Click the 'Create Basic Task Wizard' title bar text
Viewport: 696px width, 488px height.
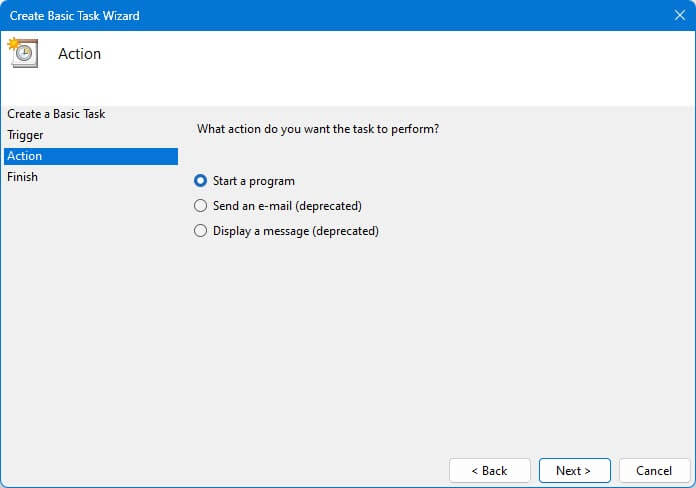coord(75,16)
